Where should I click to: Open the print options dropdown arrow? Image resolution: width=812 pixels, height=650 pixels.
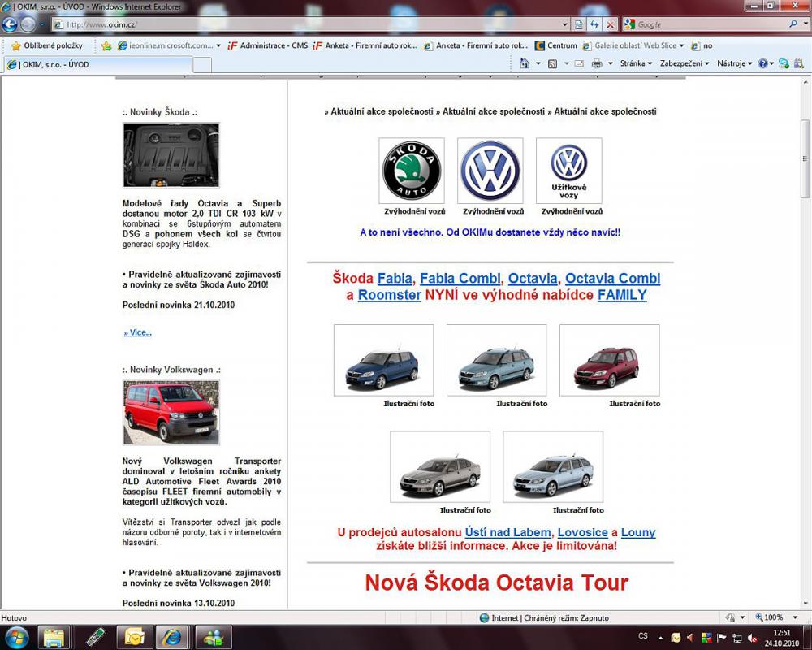[x=610, y=63]
